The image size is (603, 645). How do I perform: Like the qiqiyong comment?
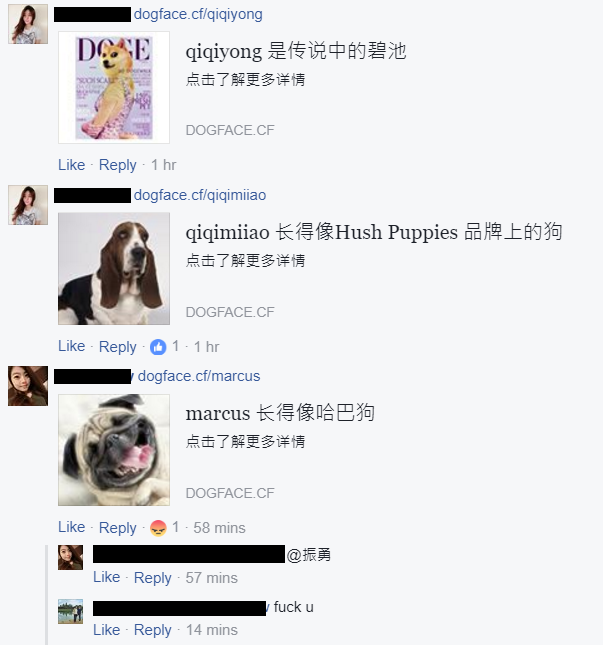click(x=72, y=165)
